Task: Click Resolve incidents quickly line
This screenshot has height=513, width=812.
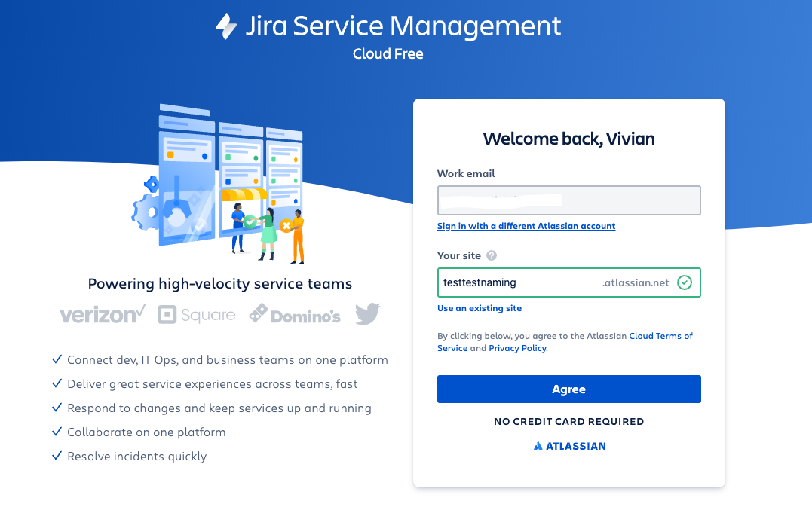Action: (136, 456)
